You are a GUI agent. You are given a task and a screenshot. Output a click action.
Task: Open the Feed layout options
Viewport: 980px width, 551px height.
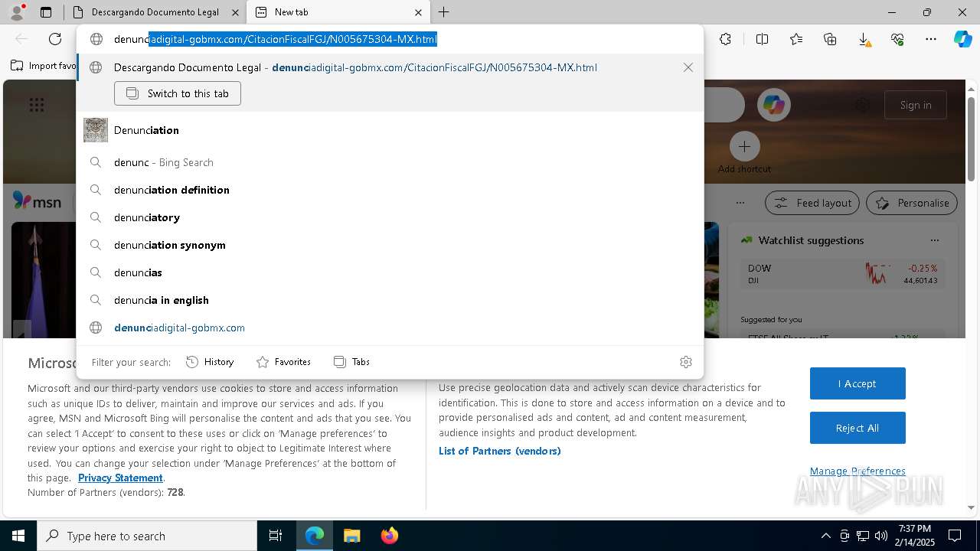pyautogui.click(x=812, y=203)
